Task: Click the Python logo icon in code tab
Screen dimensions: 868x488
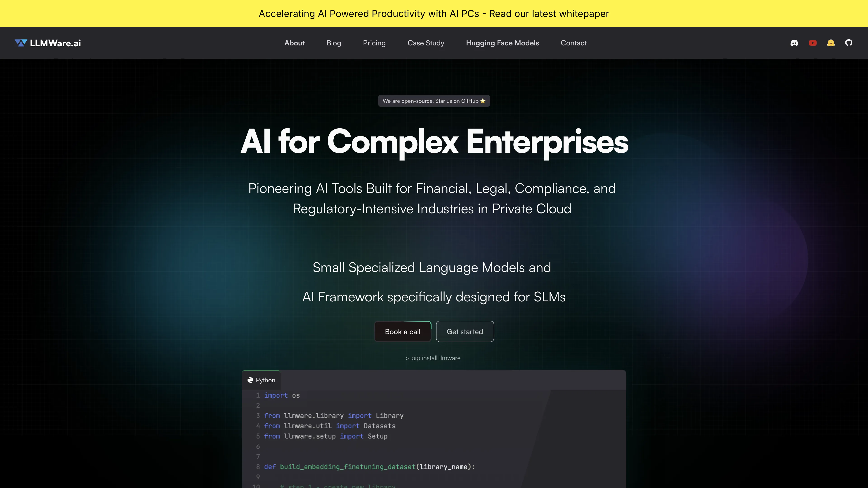Action: pyautogui.click(x=250, y=380)
